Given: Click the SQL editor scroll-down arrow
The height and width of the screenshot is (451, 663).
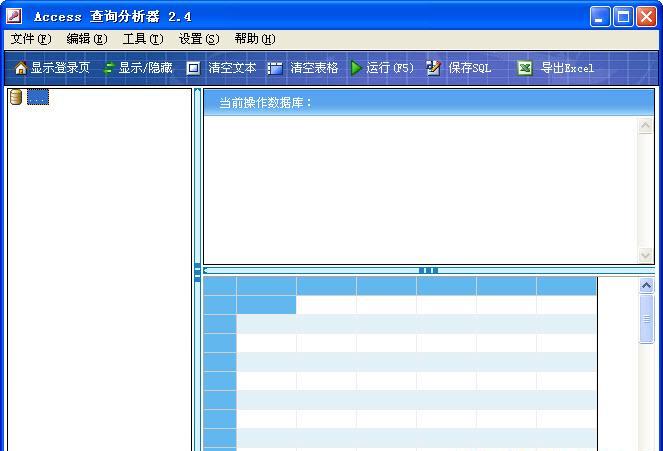Looking at the screenshot, I should pyautogui.click(x=646, y=255).
